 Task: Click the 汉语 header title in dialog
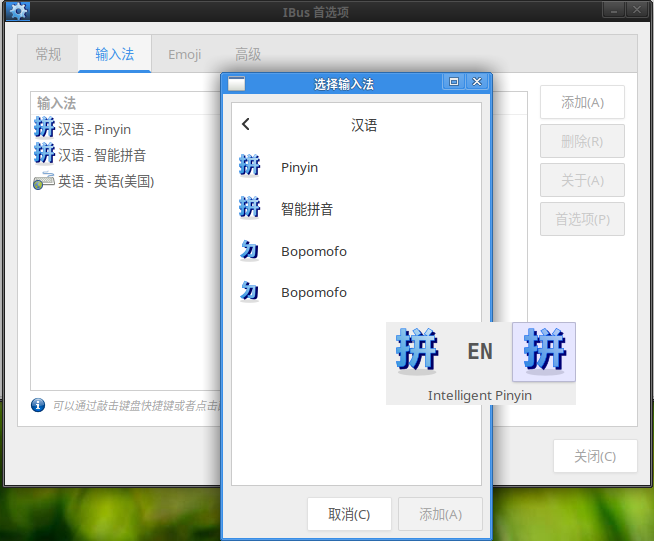coord(364,125)
